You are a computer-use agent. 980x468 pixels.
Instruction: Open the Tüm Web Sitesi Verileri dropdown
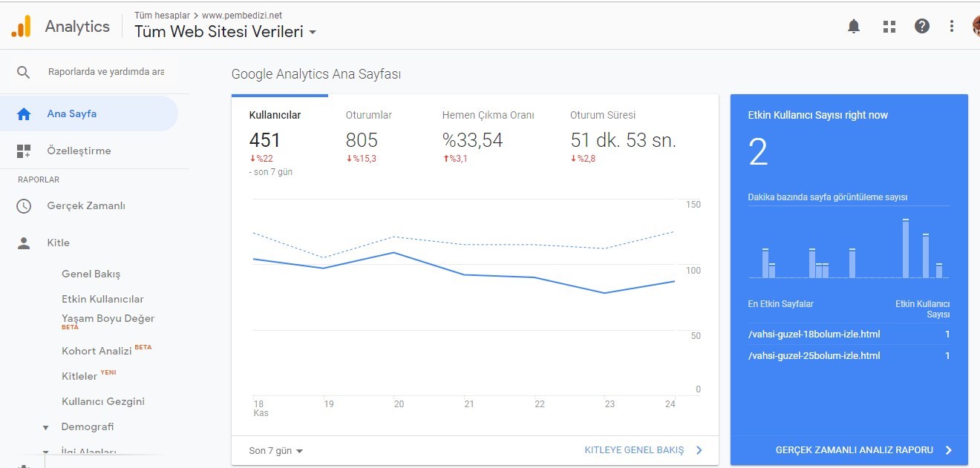coord(226,32)
